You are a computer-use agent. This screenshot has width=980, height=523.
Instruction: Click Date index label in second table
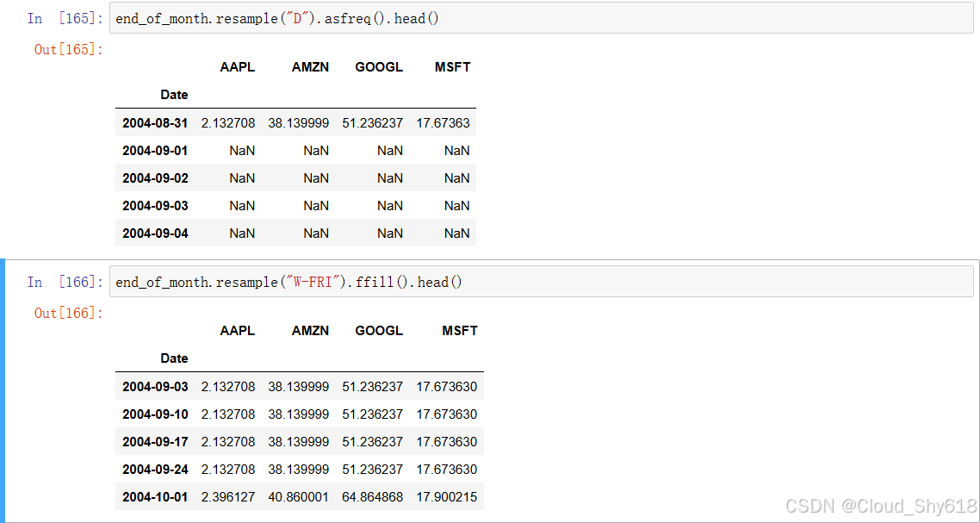pyautogui.click(x=174, y=358)
